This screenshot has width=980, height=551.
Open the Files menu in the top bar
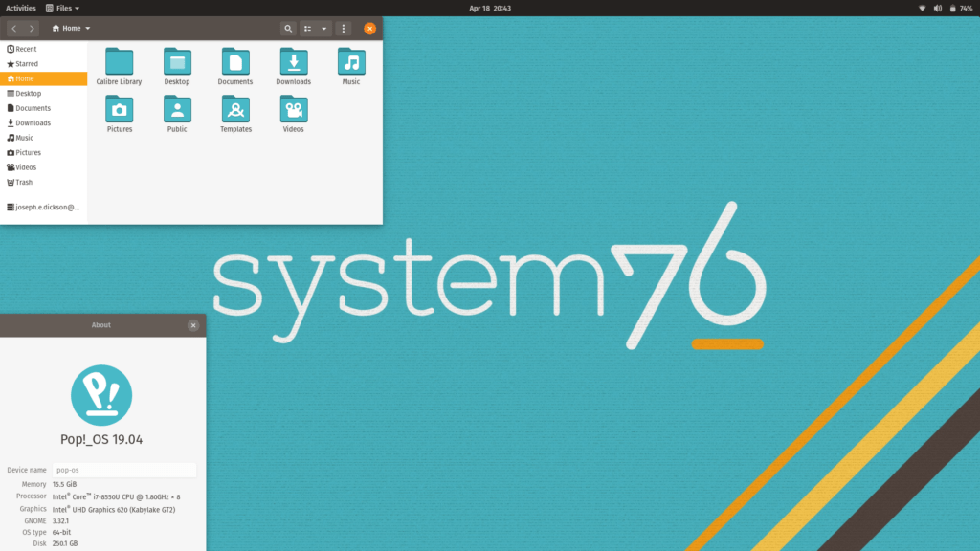(59, 7)
